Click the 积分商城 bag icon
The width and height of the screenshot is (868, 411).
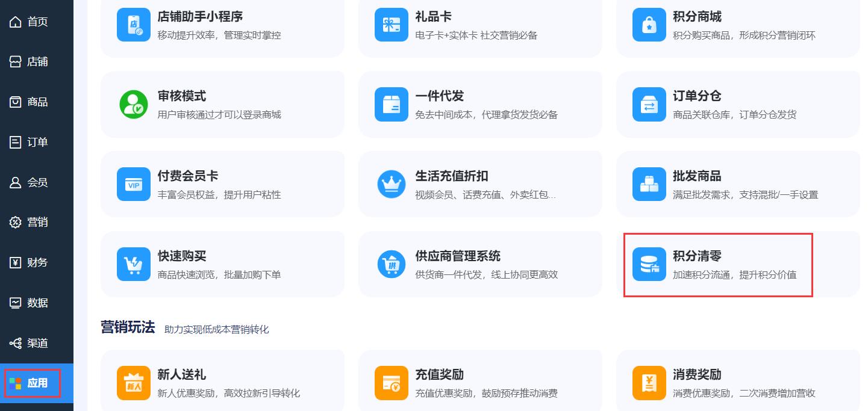(649, 25)
